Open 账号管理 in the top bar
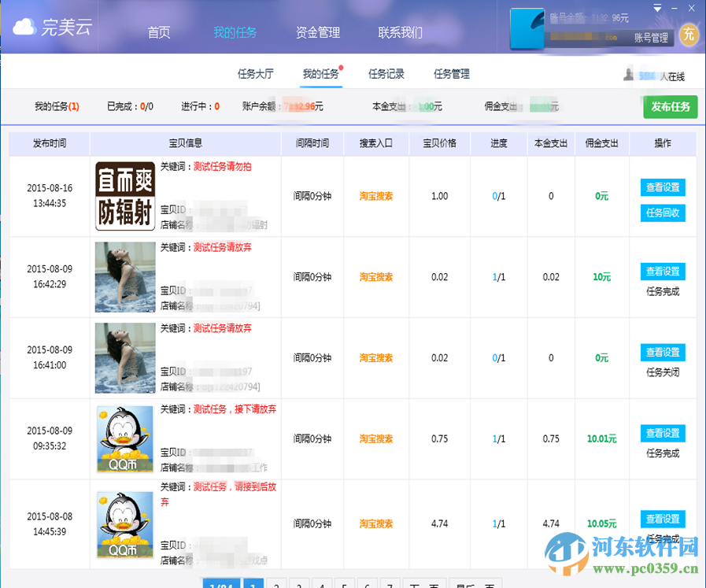Screen dimensions: 706x588 tap(650, 37)
